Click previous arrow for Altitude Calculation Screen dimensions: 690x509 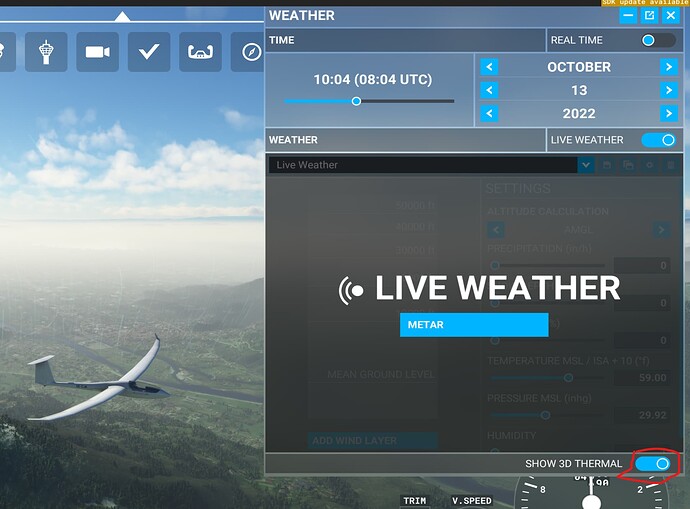(x=496, y=230)
